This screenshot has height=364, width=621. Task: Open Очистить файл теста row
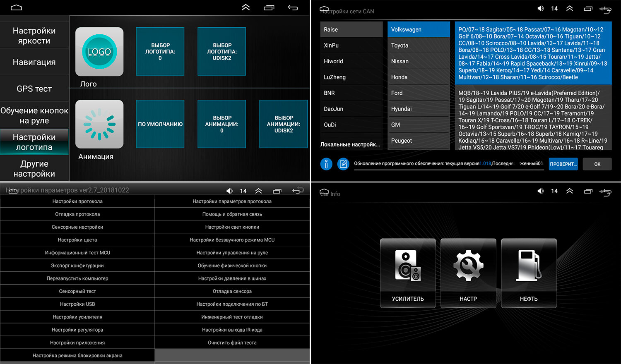(232, 342)
